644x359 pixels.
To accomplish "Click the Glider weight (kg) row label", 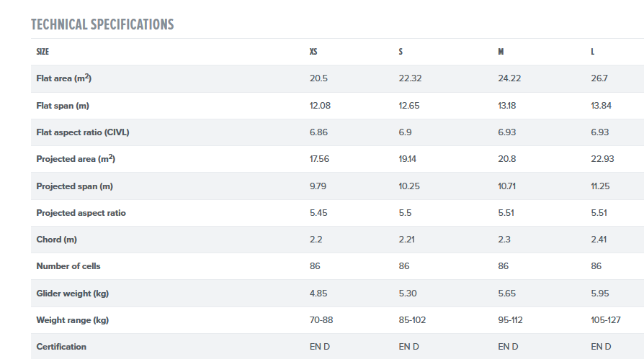I will tap(72, 293).
